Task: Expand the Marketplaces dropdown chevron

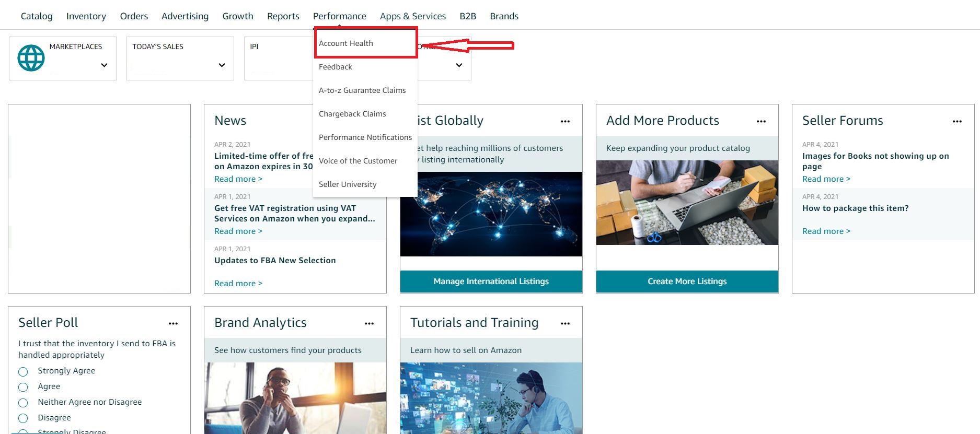Action: coord(104,65)
